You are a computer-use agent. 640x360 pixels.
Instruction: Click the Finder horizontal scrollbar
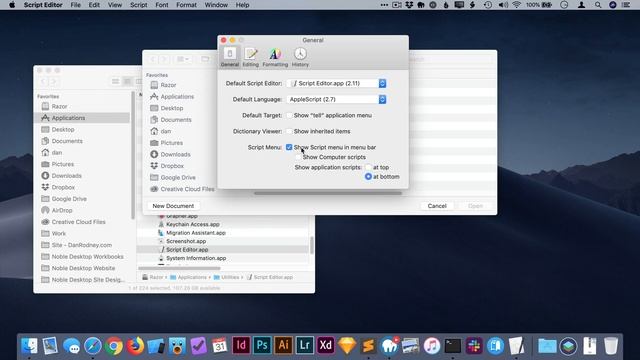[180, 268]
